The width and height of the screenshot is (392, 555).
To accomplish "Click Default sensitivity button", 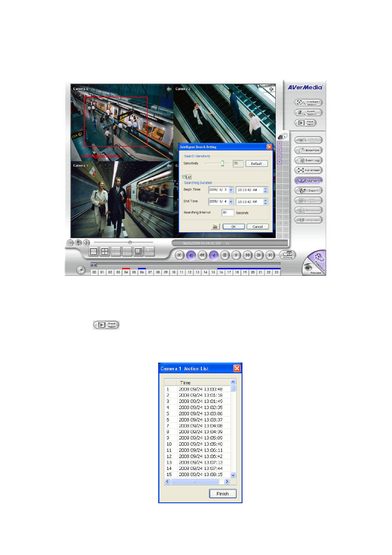I will pyautogui.click(x=256, y=164).
